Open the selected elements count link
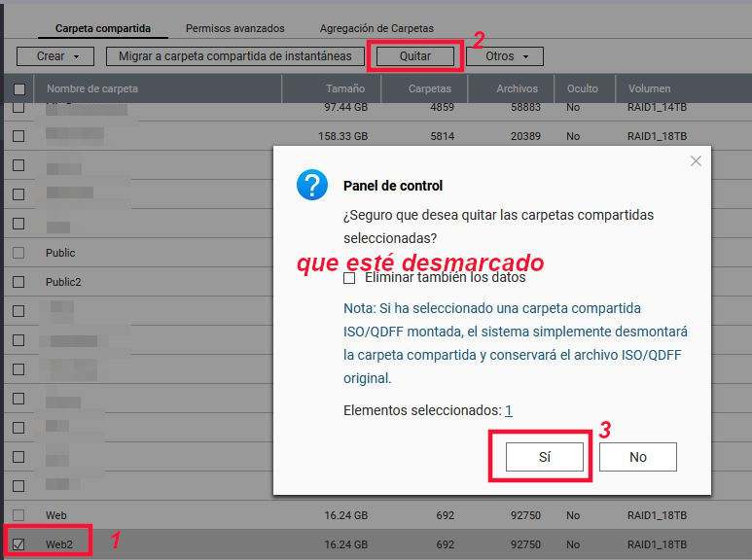 tap(509, 410)
